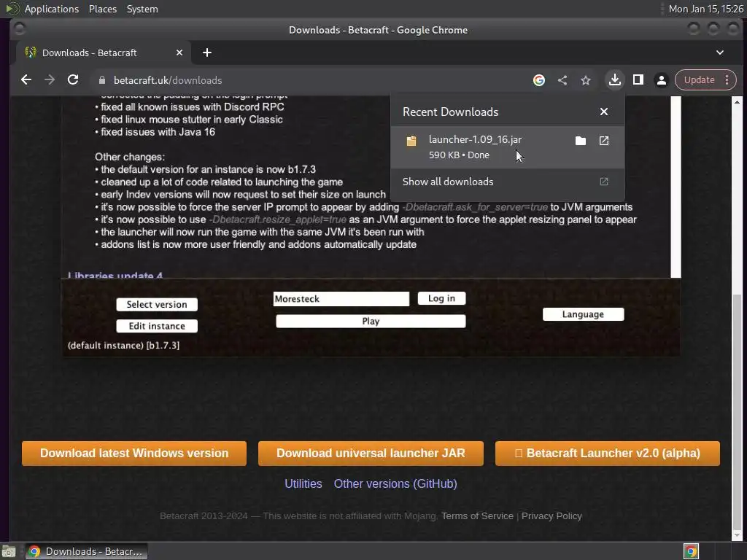Open the Privacy Policy link
The height and width of the screenshot is (560, 747).
551,516
